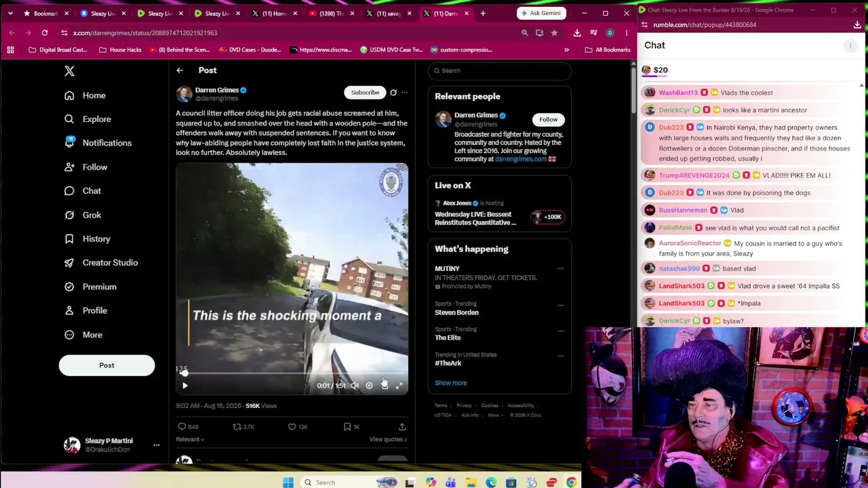Bookmark this page with the star icon

click(x=554, y=33)
